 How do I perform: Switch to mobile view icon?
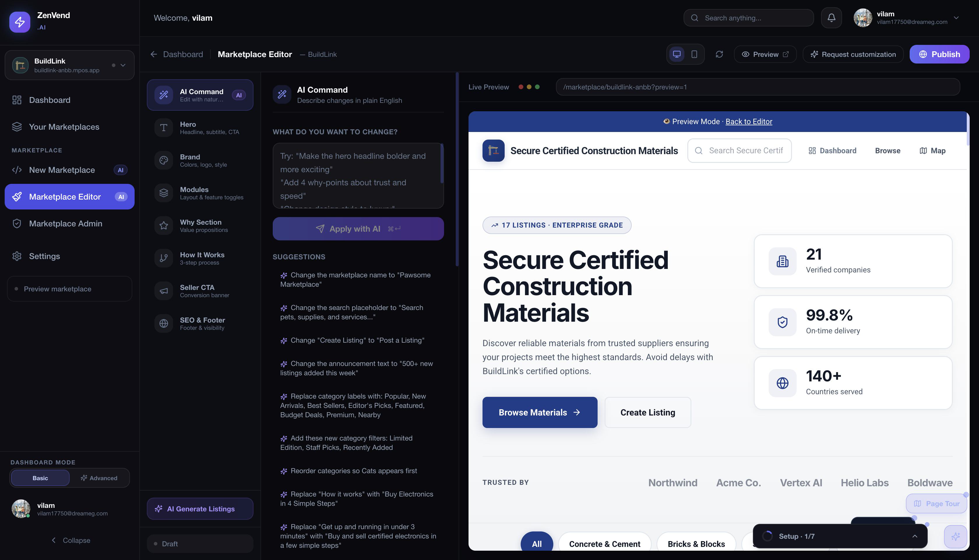[x=694, y=54]
